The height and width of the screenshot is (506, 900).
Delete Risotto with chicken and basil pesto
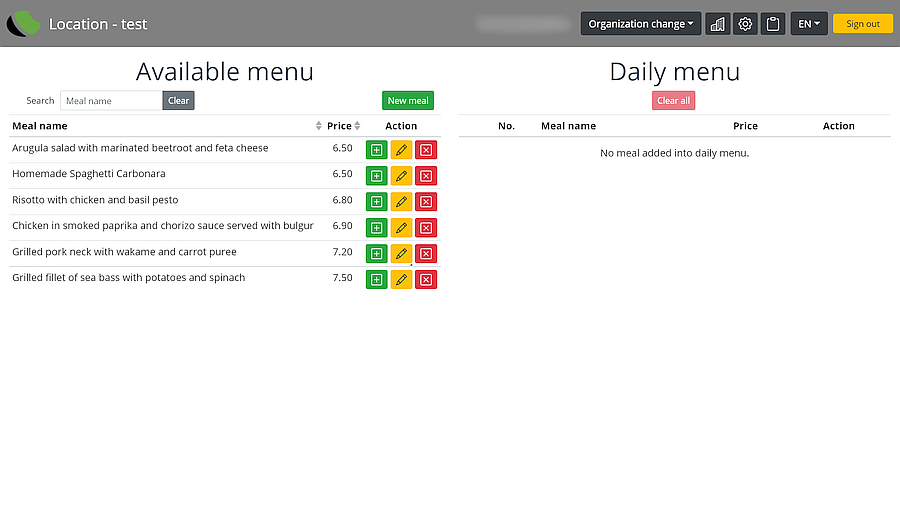(x=426, y=201)
